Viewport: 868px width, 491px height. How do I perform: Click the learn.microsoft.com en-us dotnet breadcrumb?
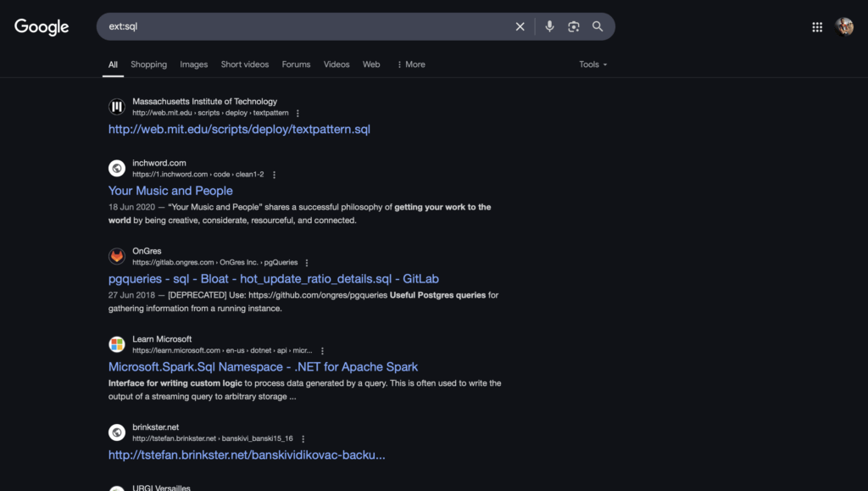pyautogui.click(x=222, y=350)
